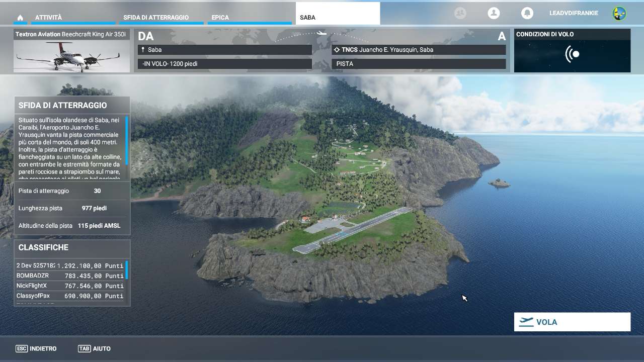
Task: Click the flight conditions live weather icon
Action: [572, 54]
